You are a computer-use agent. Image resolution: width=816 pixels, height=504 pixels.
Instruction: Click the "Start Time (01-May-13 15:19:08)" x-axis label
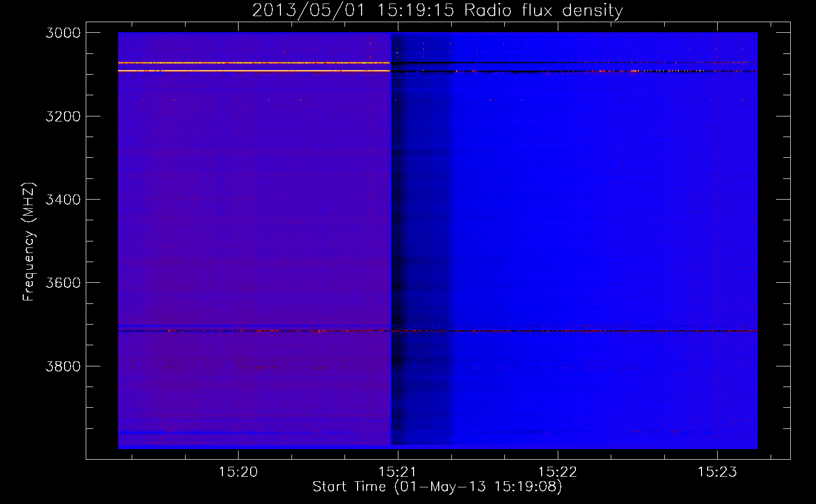click(437, 486)
